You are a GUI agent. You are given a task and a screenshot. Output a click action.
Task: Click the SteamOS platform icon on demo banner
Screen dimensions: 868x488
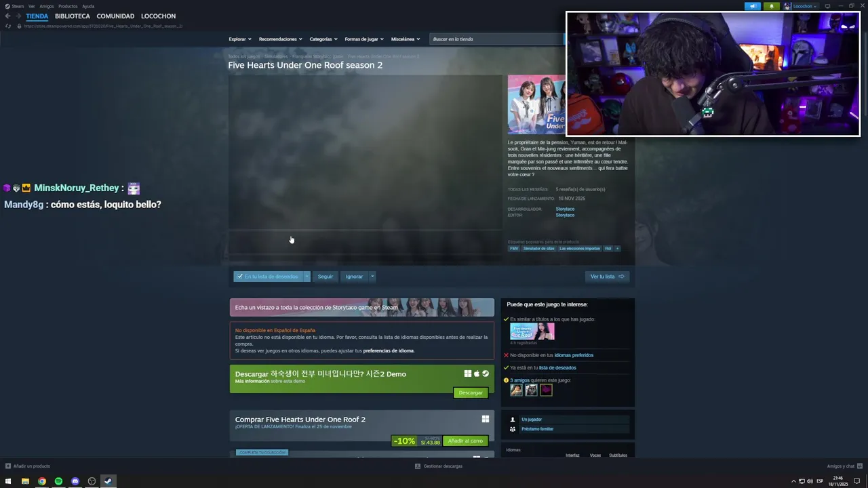tap(486, 373)
